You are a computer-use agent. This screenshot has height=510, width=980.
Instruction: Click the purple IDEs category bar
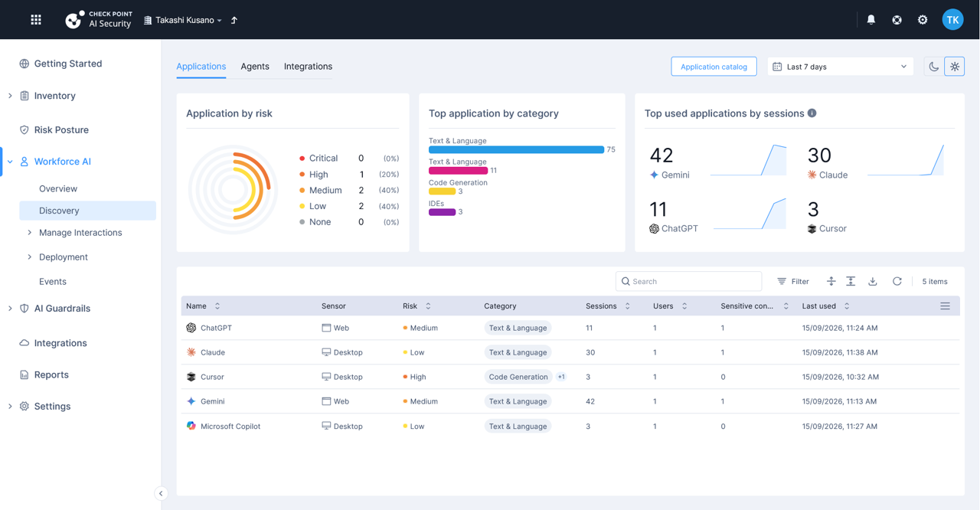coord(442,212)
